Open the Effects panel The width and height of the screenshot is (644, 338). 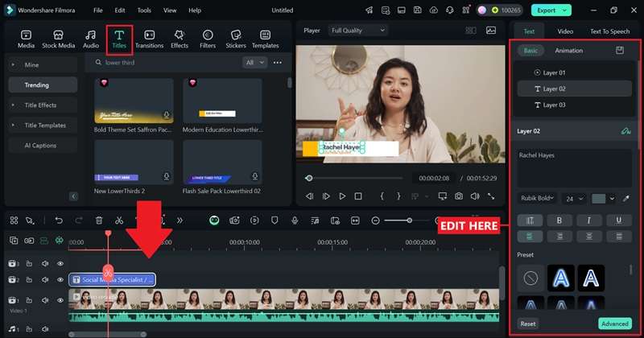click(180, 39)
